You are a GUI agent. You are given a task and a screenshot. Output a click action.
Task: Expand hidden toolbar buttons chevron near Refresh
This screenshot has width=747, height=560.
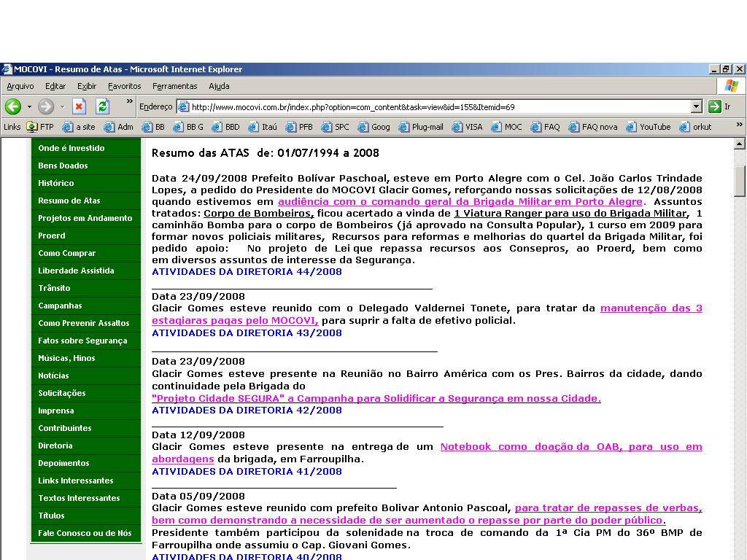point(129,101)
